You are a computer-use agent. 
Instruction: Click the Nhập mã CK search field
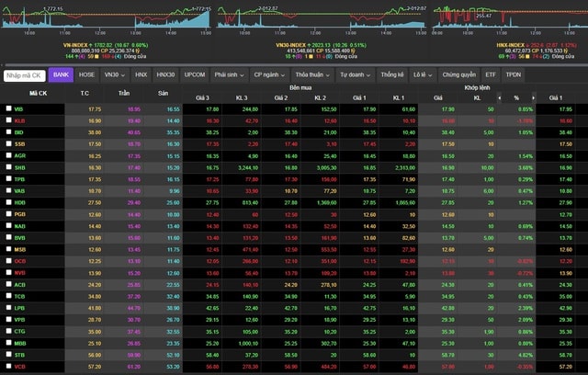25,74
